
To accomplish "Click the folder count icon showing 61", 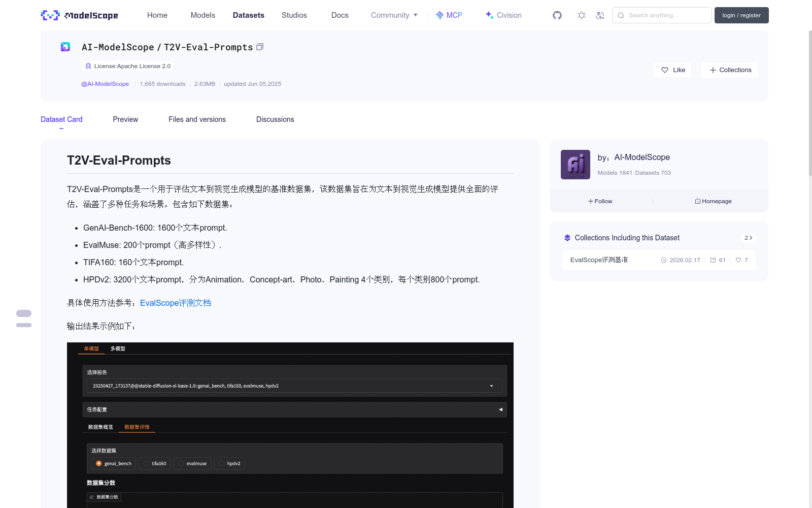I will coord(713,260).
